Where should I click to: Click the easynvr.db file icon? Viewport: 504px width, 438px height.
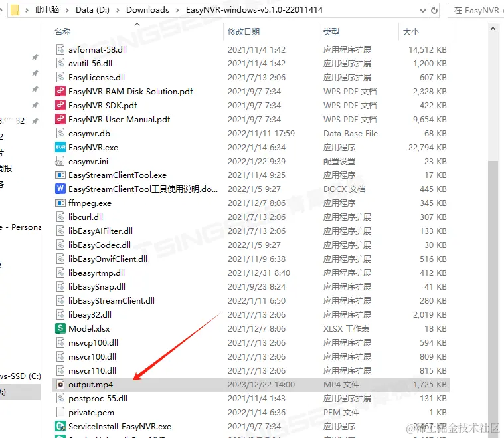60,133
